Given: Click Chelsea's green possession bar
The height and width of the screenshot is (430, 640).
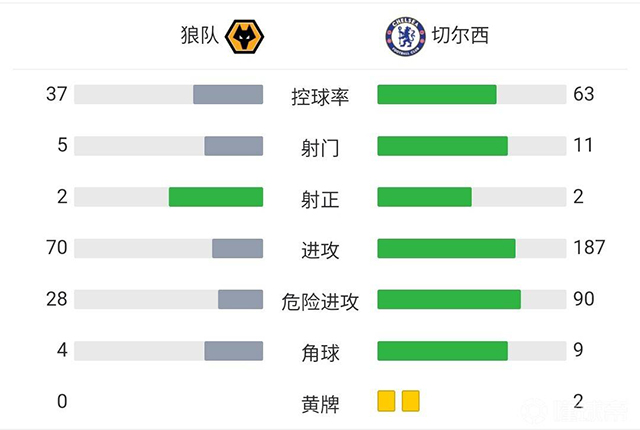Looking at the screenshot, I should 437,94.
